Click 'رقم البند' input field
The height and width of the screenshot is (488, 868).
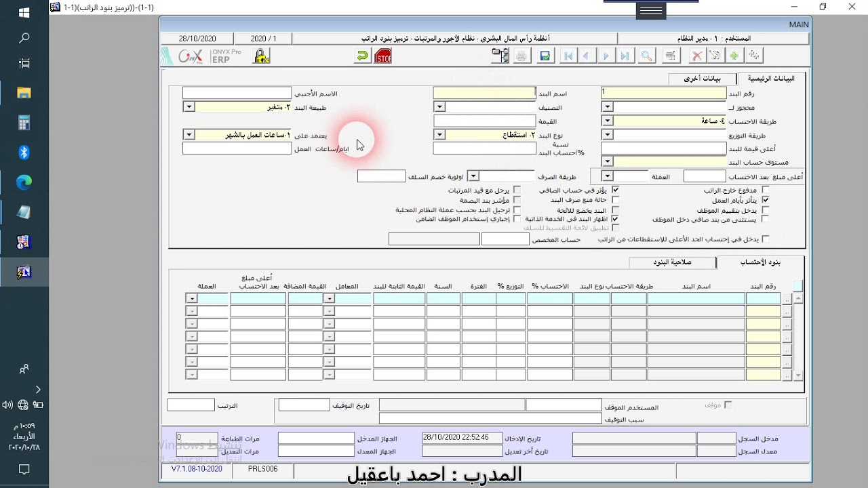(x=663, y=93)
